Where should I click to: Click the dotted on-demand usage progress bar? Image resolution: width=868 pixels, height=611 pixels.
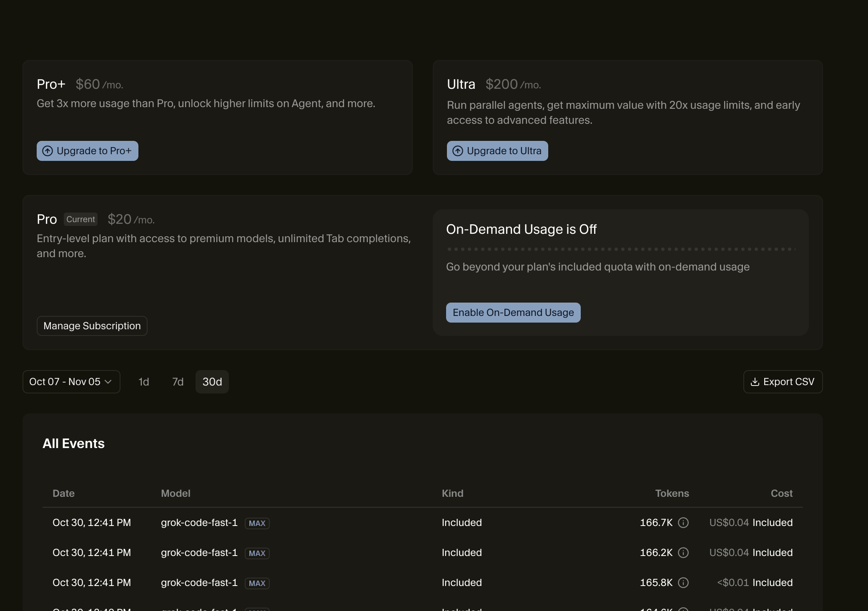(621, 249)
